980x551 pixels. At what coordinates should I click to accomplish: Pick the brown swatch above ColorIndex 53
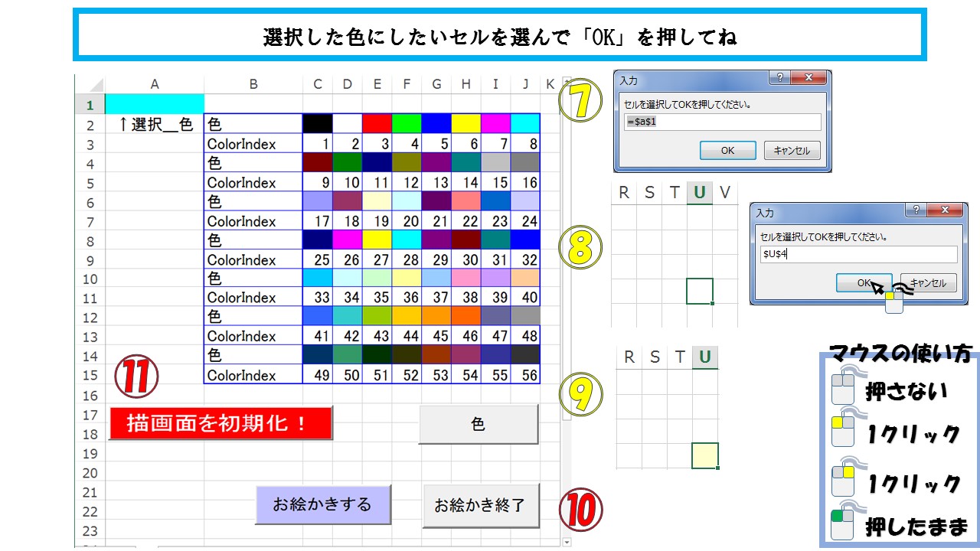(x=436, y=354)
